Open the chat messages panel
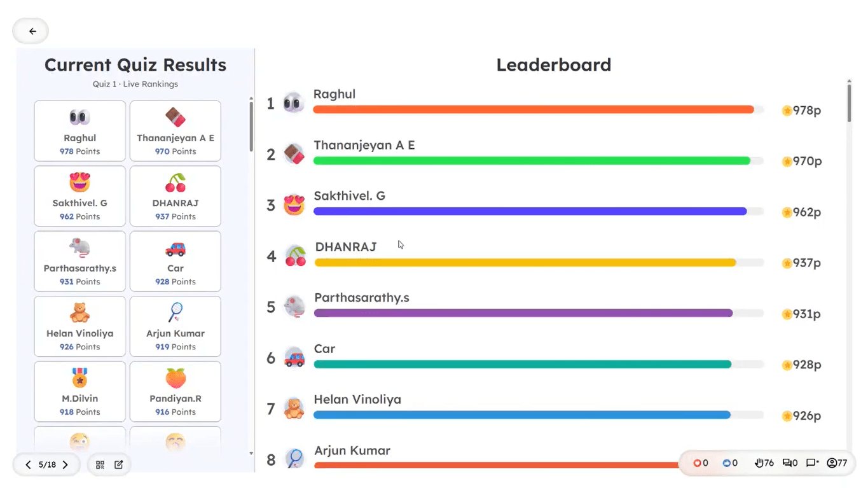The width and height of the screenshot is (868, 488). tap(787, 463)
